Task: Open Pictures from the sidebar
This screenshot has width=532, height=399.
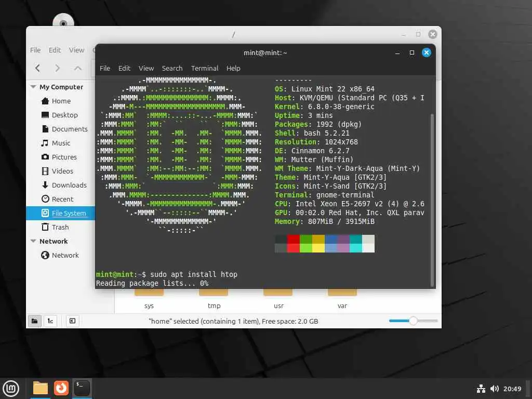Action: tap(60, 157)
